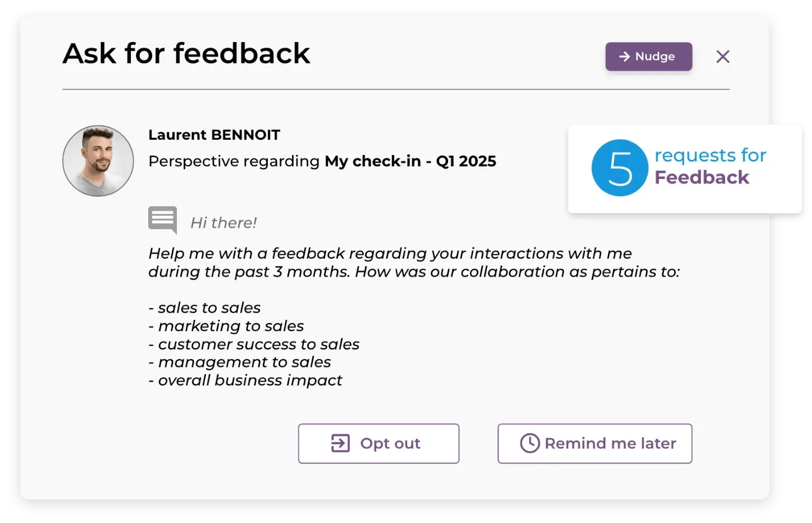Open My check-in - Q1 2025
812x523 pixels.
[410, 161]
